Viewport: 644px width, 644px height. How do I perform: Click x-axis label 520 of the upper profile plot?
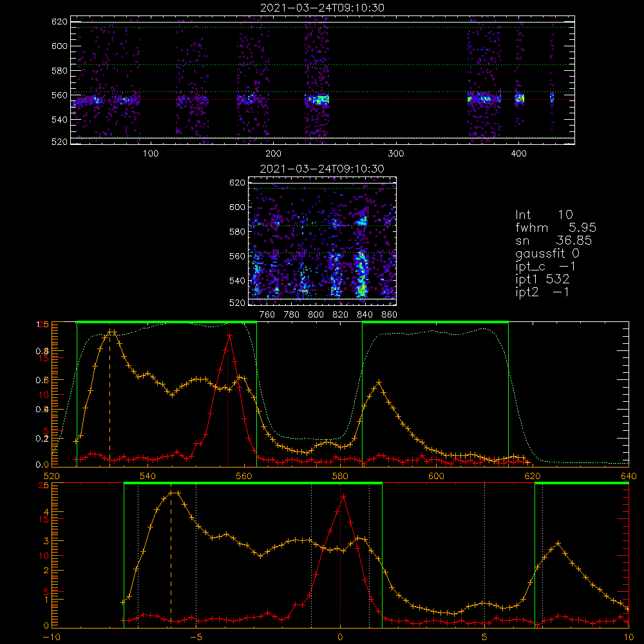click(x=52, y=476)
